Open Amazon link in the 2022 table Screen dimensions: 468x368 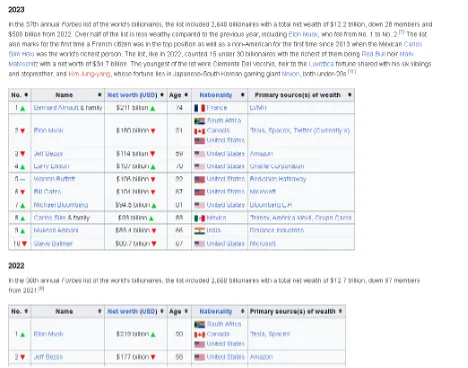pyautogui.click(x=261, y=357)
